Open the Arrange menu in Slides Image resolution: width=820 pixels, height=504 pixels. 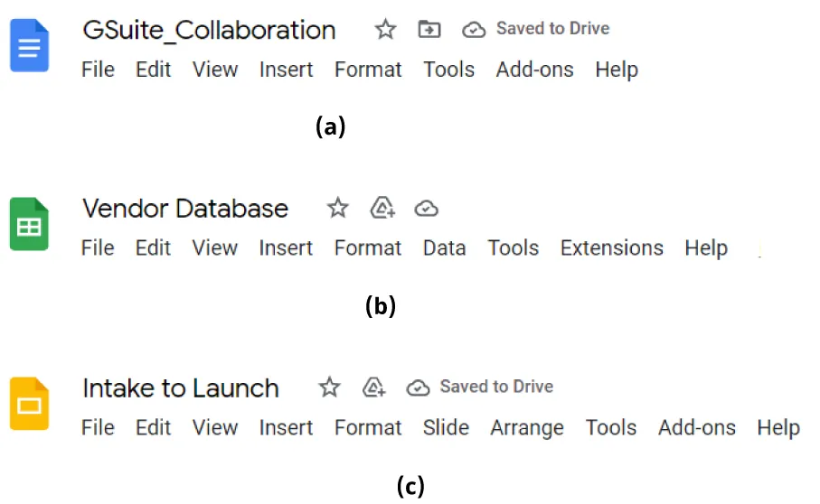(x=526, y=427)
